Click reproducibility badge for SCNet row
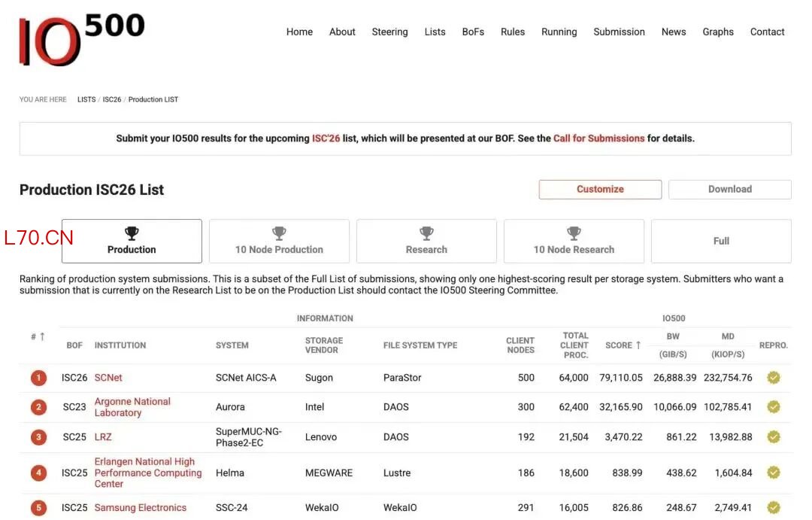Screen dimensions: 812x520 coord(773,378)
